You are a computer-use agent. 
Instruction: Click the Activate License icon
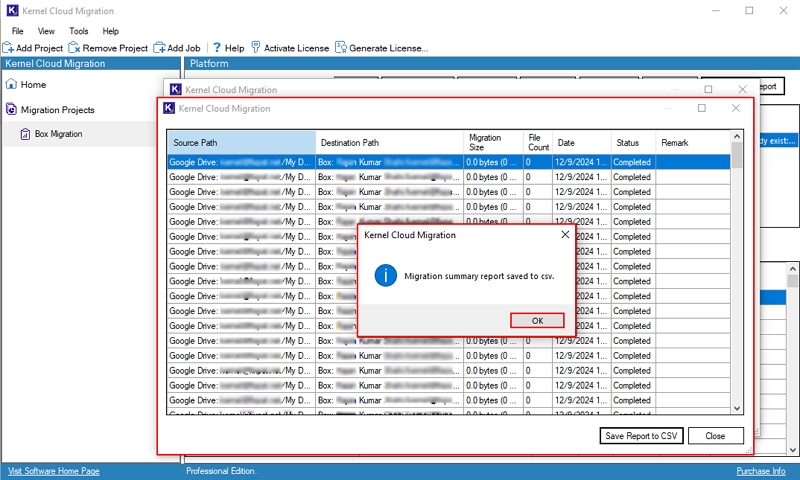pos(256,48)
